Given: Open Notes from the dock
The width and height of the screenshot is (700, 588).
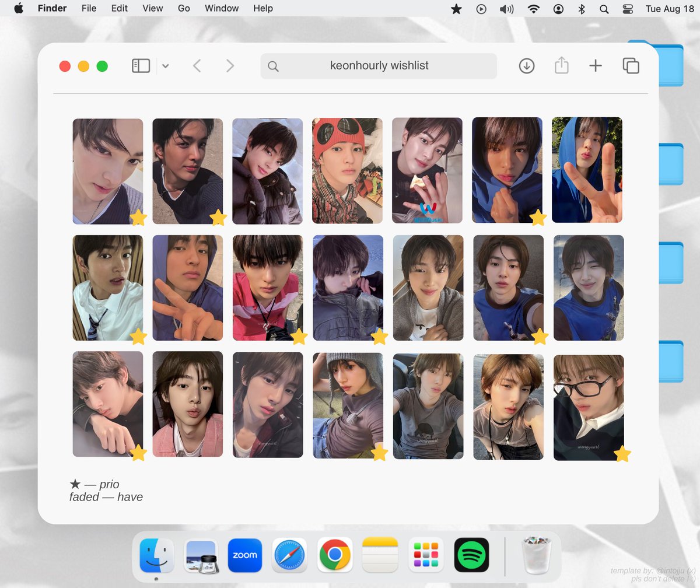Looking at the screenshot, I should point(380,555).
